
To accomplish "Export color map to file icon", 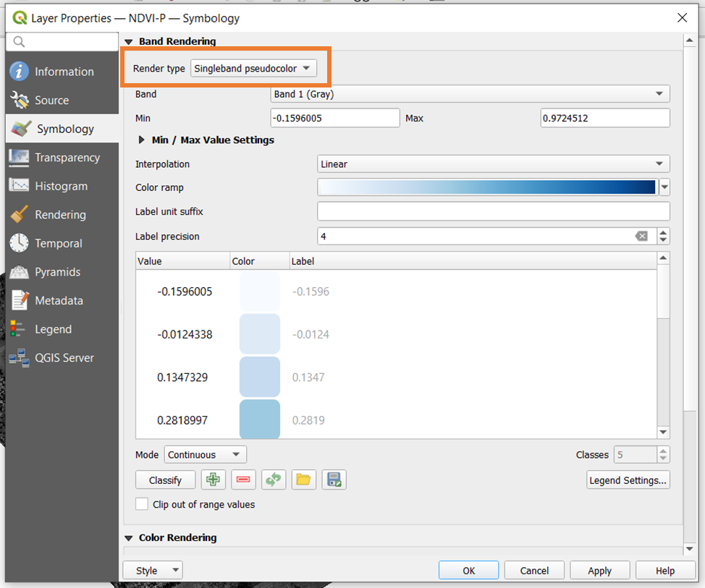I will click(334, 480).
